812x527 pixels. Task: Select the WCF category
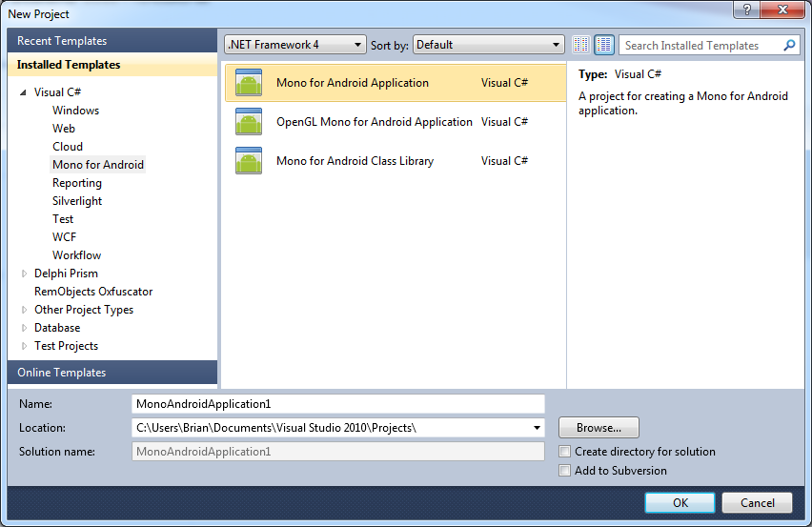point(64,237)
